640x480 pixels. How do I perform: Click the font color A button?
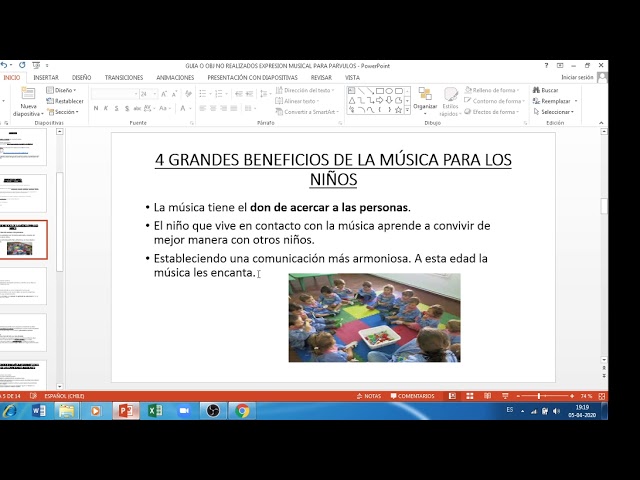(183, 108)
